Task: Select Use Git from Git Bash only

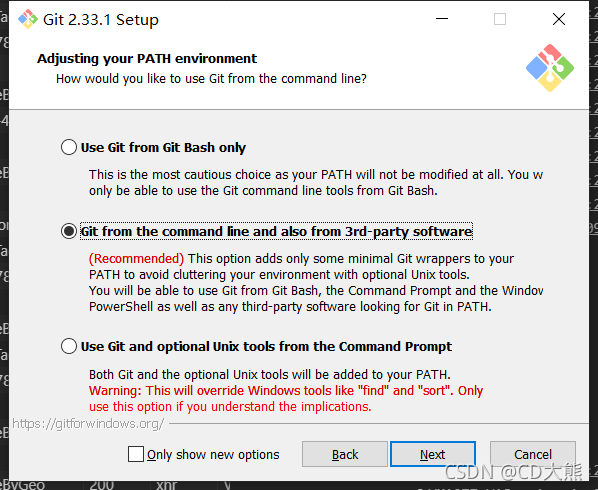Action: point(69,147)
